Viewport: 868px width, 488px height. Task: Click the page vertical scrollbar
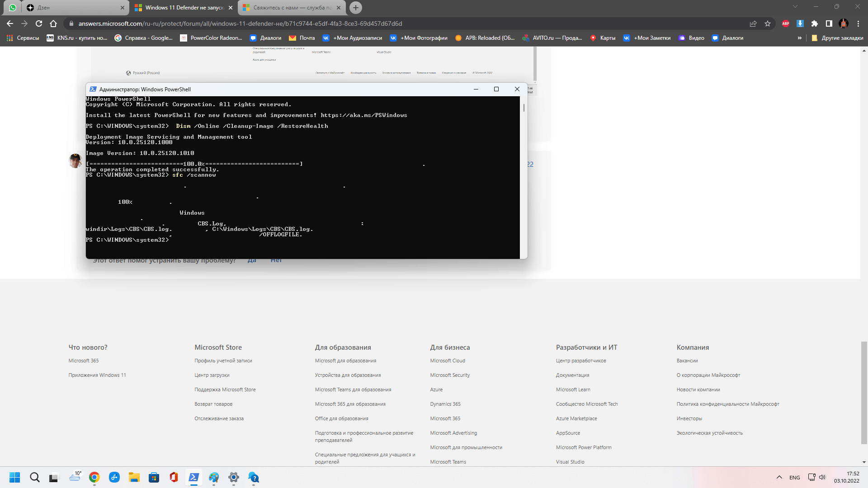[x=864, y=393]
